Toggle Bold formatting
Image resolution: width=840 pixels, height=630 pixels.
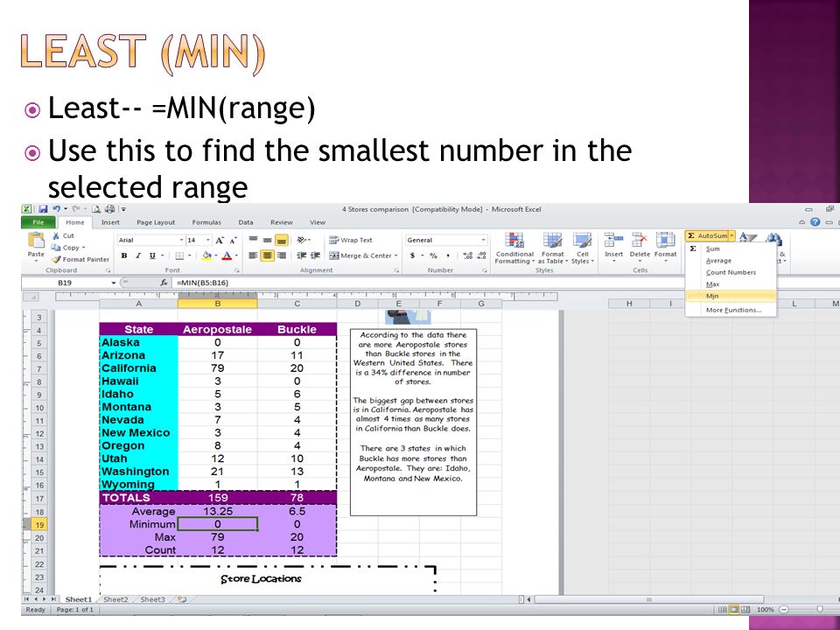(124, 256)
